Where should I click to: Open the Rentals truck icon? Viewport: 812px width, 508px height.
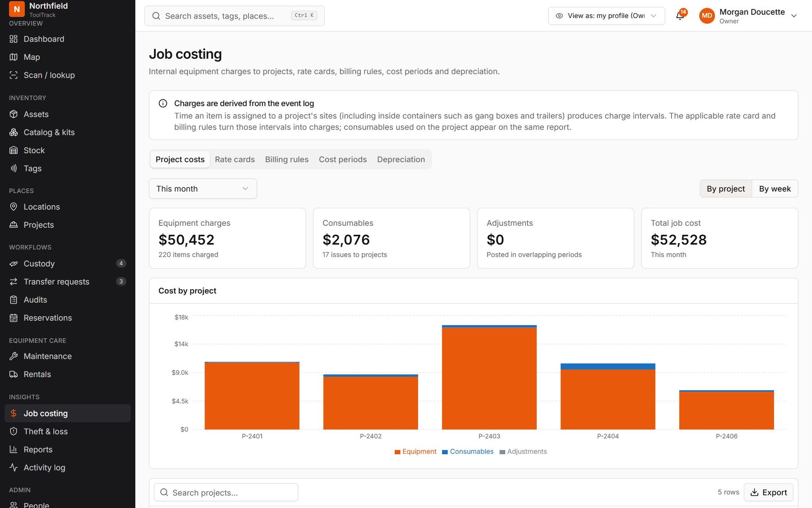(14, 374)
